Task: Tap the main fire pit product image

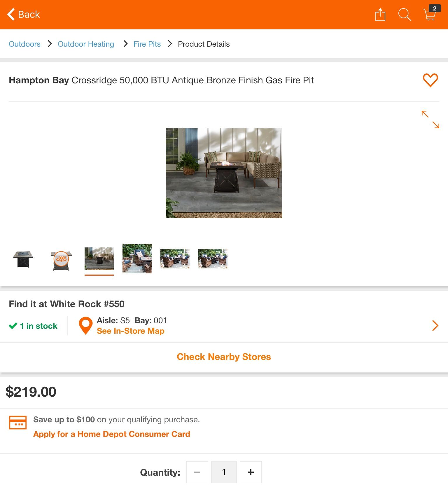Action: 224,173
